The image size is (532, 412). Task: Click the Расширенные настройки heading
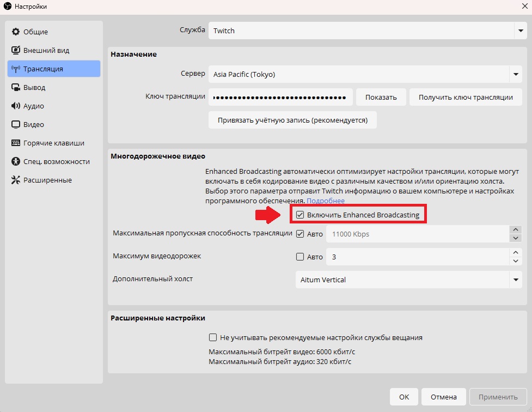(x=158, y=318)
